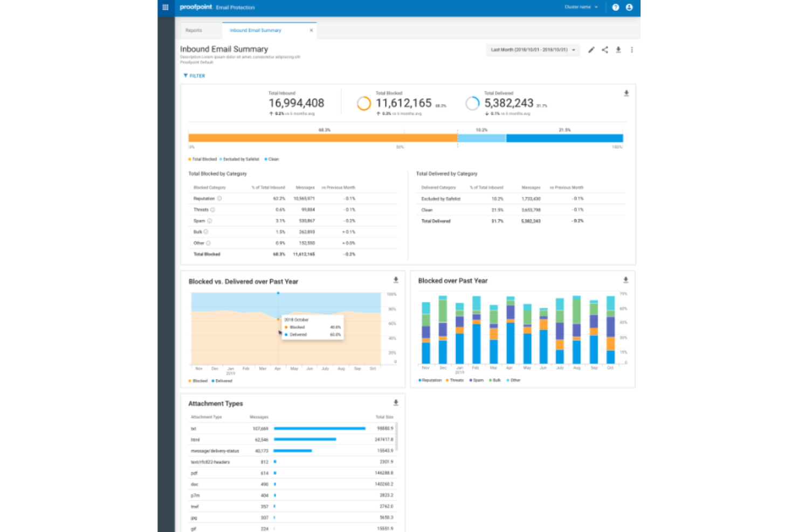Screen dimensions: 798x532
Task: Sort by Delivered Category column header
Action: coord(438,188)
